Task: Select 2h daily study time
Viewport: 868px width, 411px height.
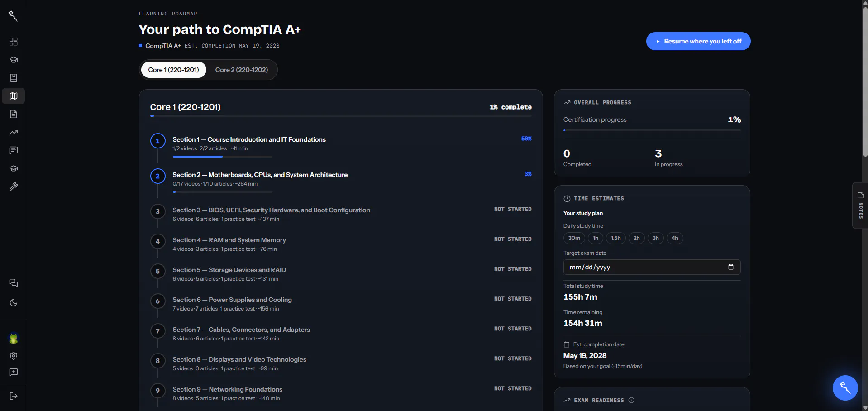Action: tap(637, 238)
